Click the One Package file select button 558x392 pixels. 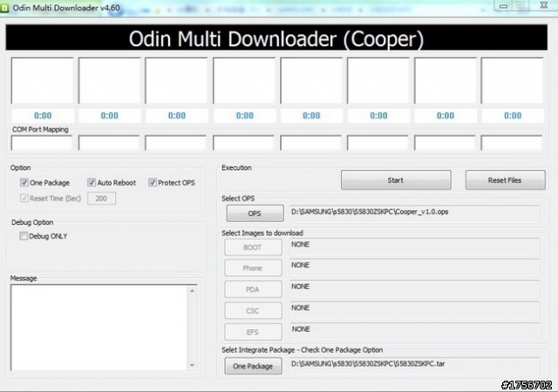coord(253,366)
